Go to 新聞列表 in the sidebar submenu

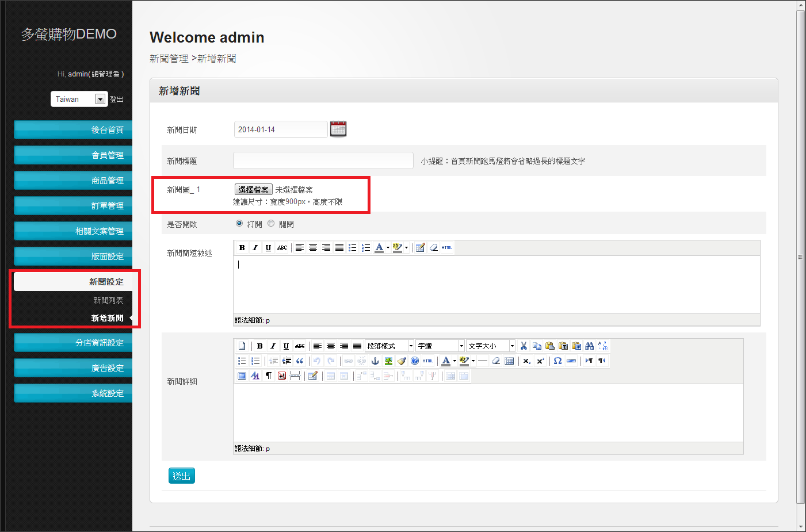pos(108,300)
